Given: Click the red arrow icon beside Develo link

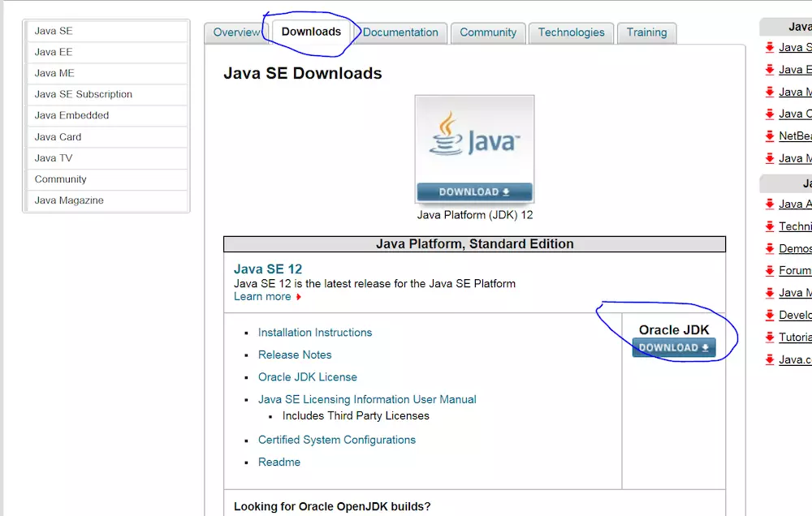Looking at the screenshot, I should 770,315.
